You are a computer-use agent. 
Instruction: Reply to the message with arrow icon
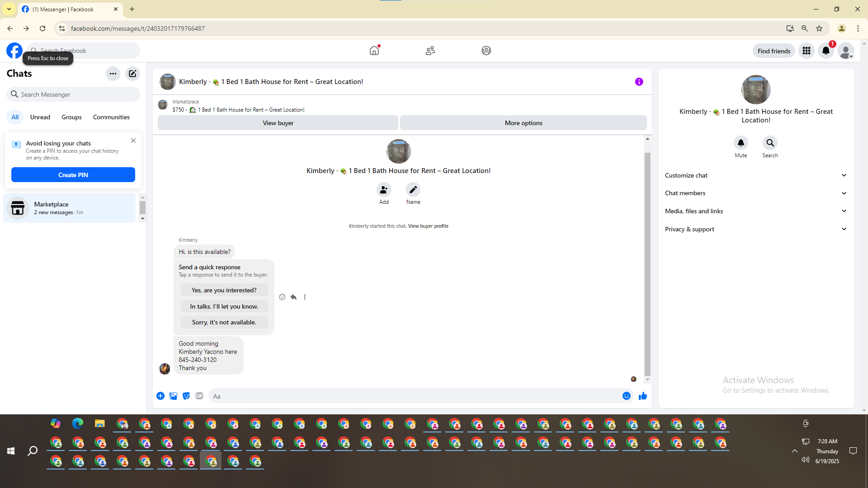click(294, 297)
